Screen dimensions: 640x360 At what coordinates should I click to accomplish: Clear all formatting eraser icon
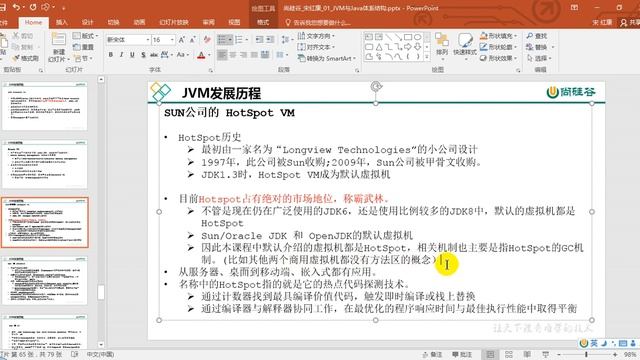coord(207,40)
